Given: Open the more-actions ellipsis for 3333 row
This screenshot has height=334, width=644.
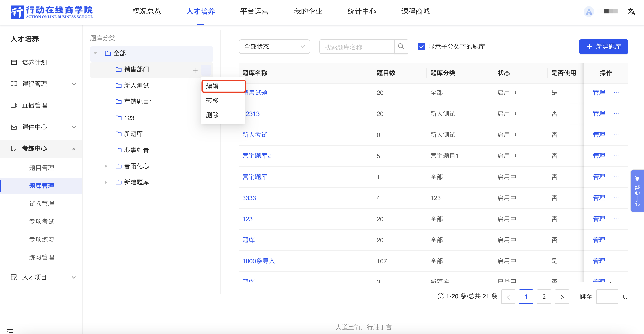Looking at the screenshot, I should click(616, 198).
